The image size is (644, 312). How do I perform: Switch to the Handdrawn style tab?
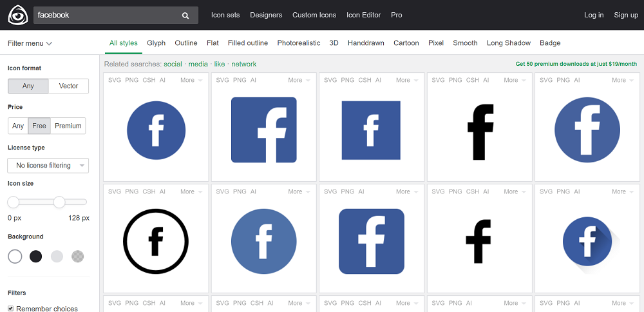[x=366, y=43]
